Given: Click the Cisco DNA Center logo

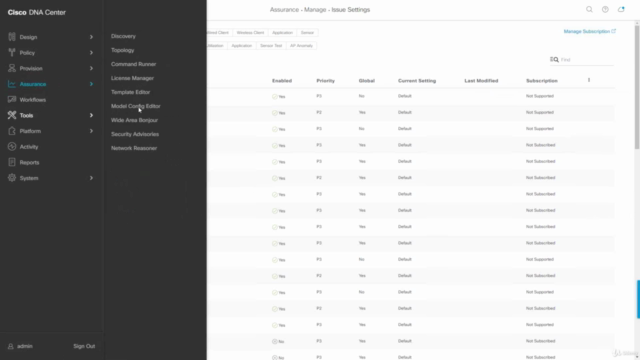Looking at the screenshot, I should point(36,13).
